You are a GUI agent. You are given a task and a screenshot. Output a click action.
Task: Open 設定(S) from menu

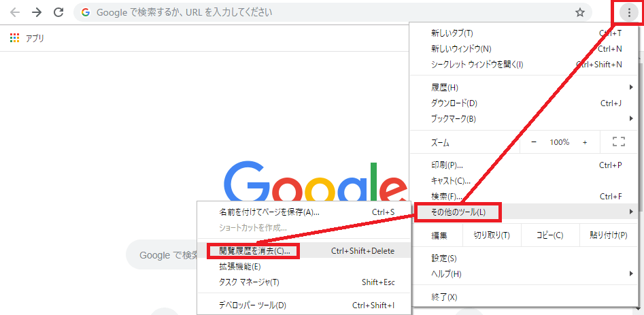pyautogui.click(x=523, y=259)
